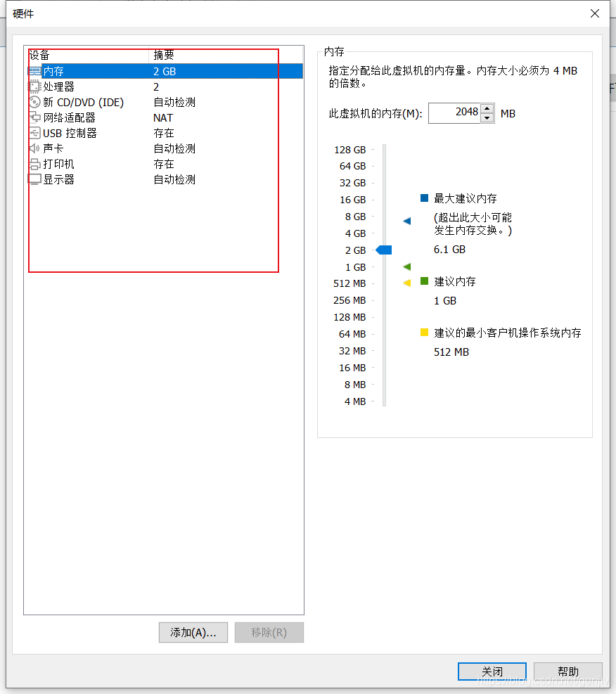Image resolution: width=616 pixels, height=694 pixels.
Task: Click the 添加(A)... button
Action: tap(193, 633)
